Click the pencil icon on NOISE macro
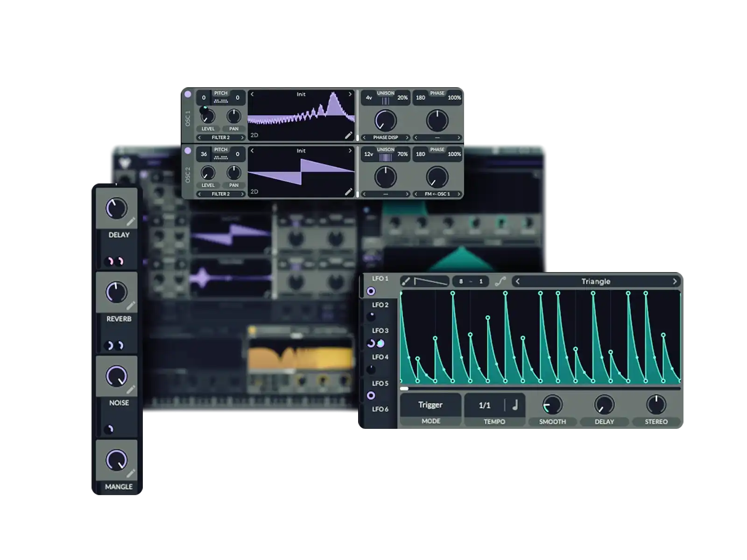The width and height of the screenshot is (747, 560). click(131, 389)
